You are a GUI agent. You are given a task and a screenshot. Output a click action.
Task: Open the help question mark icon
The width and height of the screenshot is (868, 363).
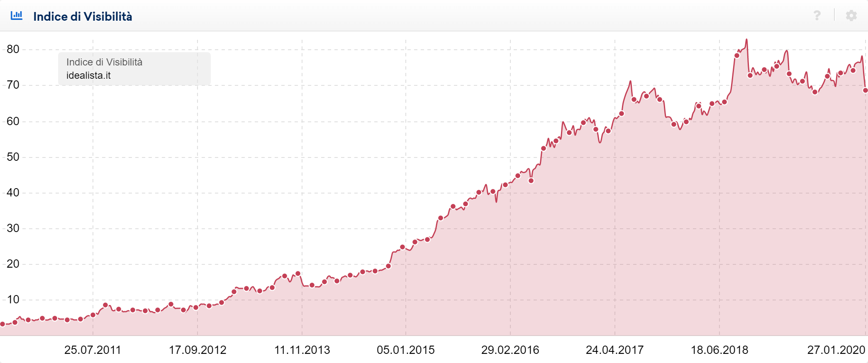click(x=817, y=16)
